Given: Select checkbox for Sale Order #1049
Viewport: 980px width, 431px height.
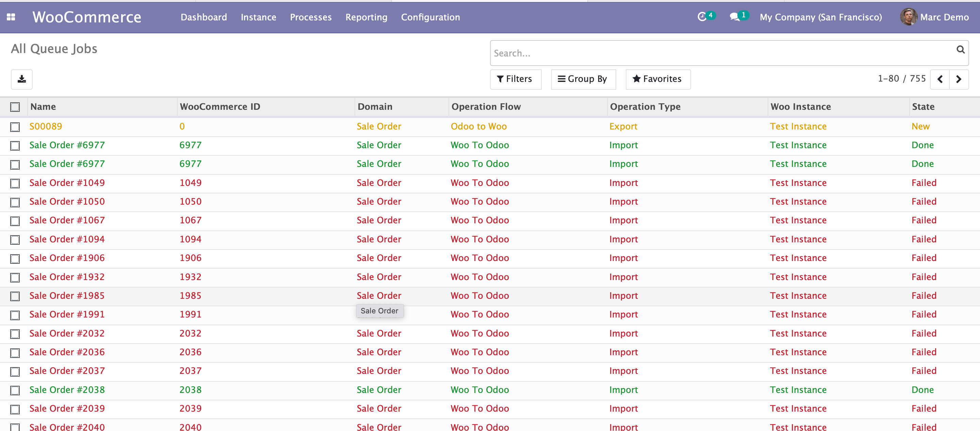Looking at the screenshot, I should click(x=15, y=184).
